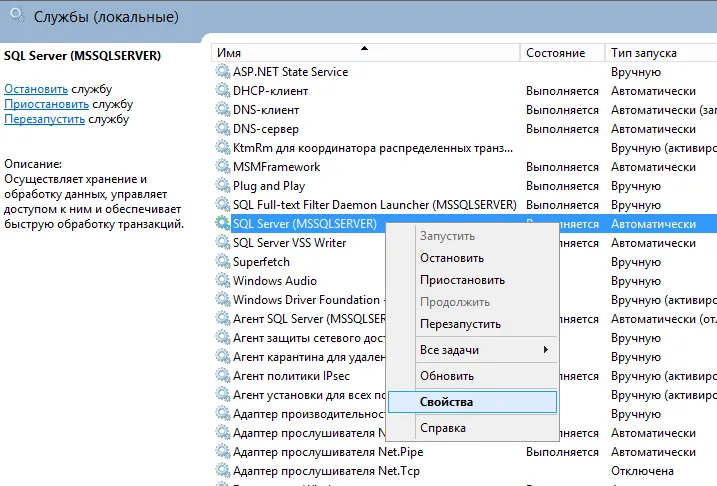Viewport: 717px width, 486px height.
Task: Sort by the Состояние column header
Action: click(x=562, y=53)
